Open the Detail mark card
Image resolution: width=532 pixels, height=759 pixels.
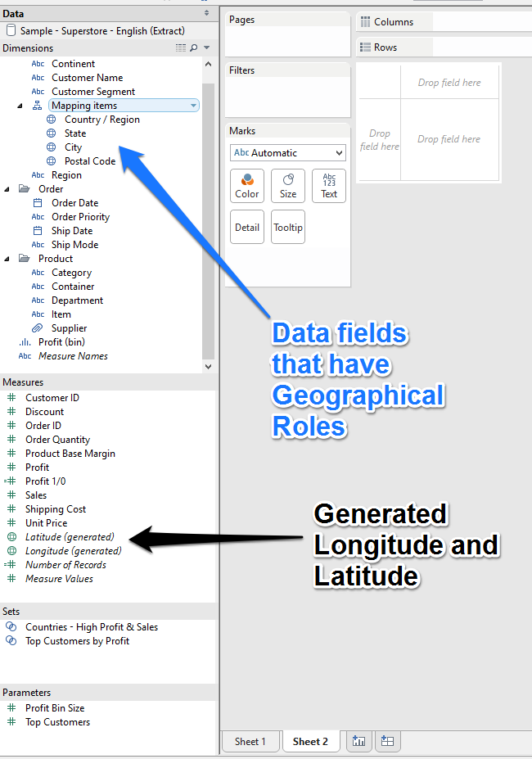pos(247,227)
